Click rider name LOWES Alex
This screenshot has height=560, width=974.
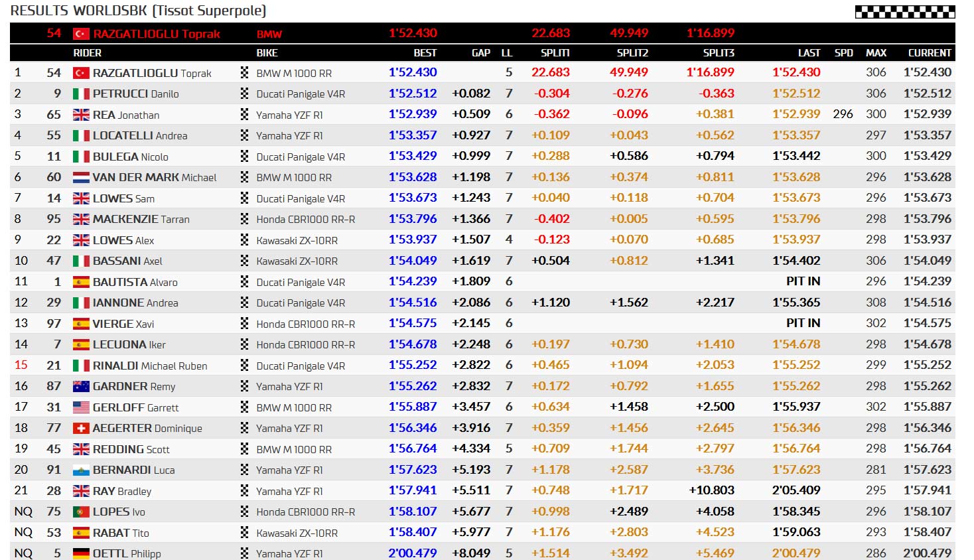[123, 240]
